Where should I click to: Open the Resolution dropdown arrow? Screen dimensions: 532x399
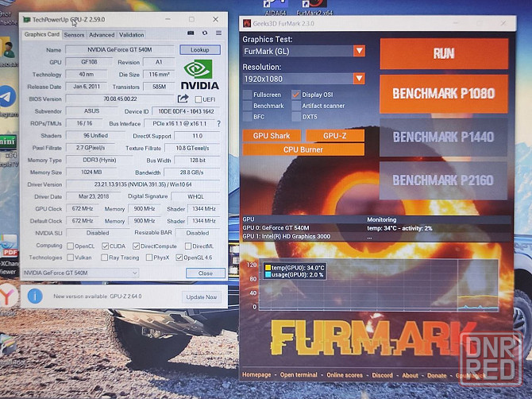tap(359, 79)
